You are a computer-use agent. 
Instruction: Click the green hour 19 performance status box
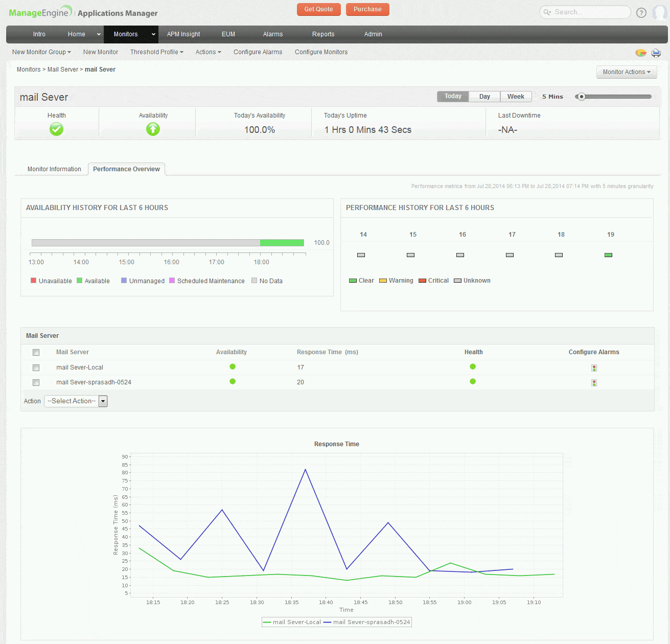click(608, 255)
